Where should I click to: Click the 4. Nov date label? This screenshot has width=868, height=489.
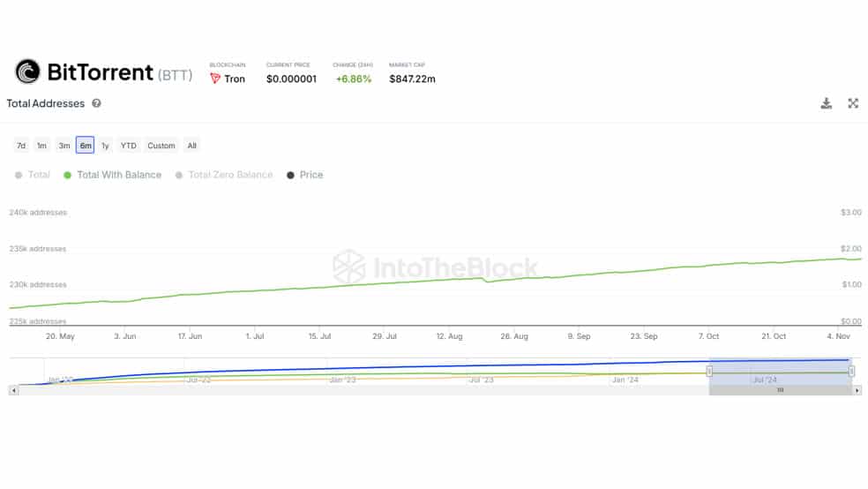click(x=839, y=336)
